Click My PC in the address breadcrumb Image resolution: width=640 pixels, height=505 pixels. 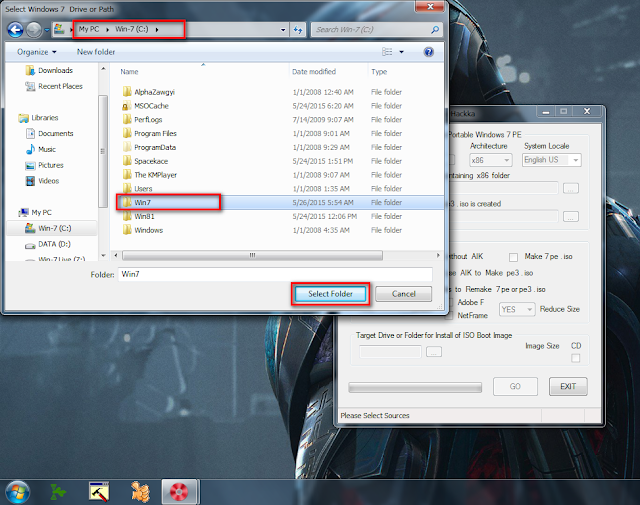coord(89,29)
